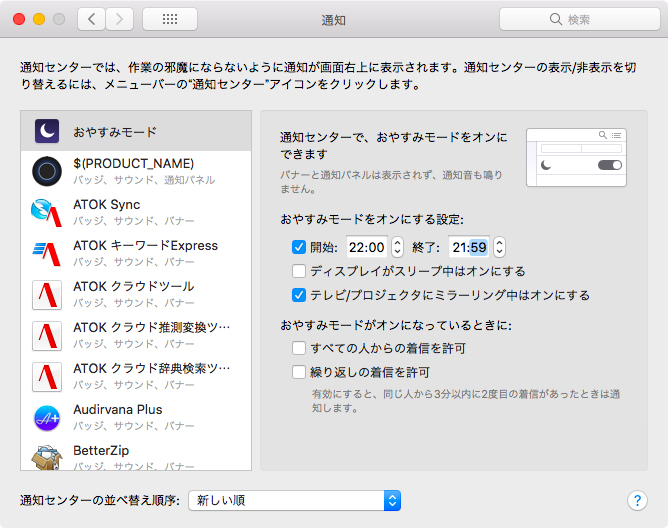The height and width of the screenshot is (528, 668).
Task: Click the 検索 search field
Action: pyautogui.click(x=580, y=19)
